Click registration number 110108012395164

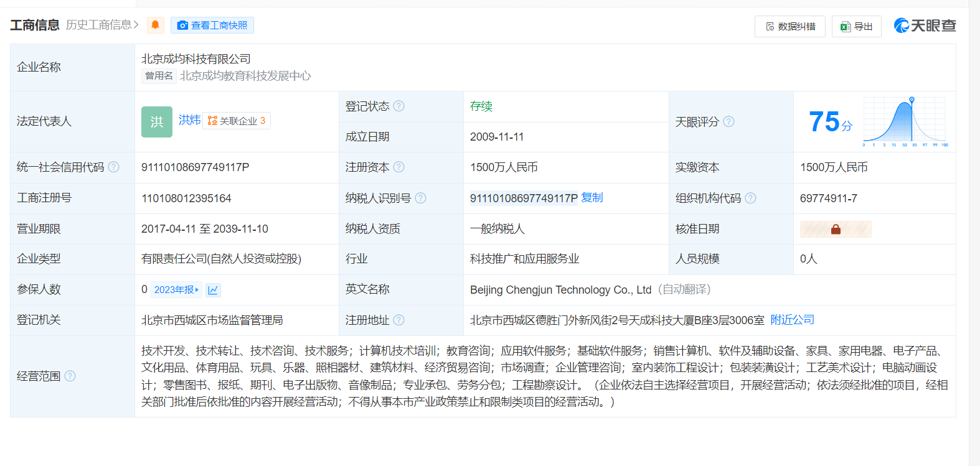[x=186, y=198]
